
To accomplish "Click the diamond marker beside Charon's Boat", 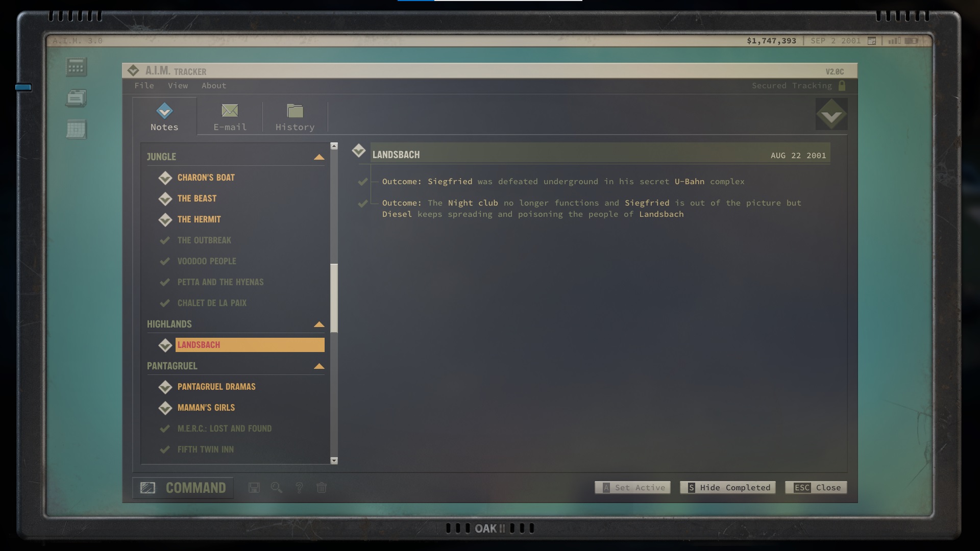I will tap(165, 178).
